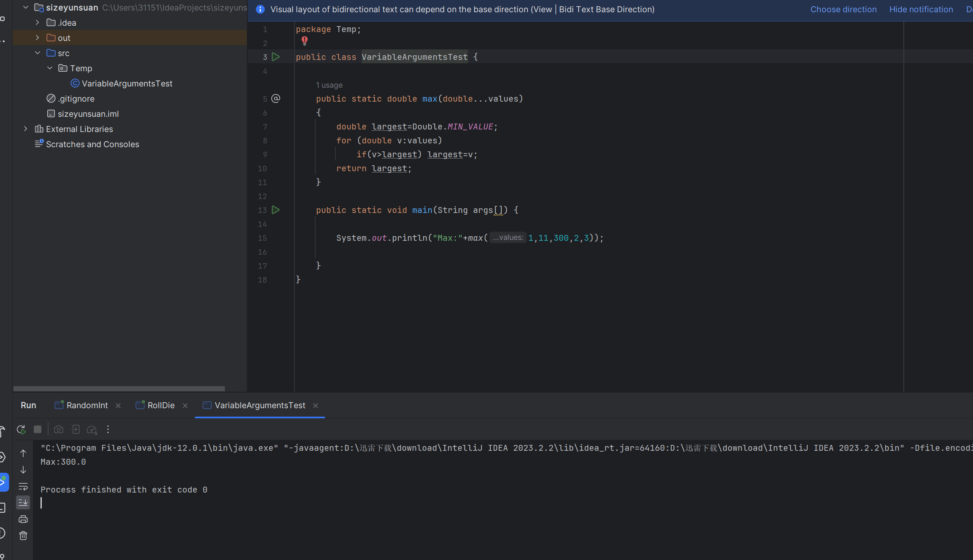Open the more options vertical dots menu

pyautogui.click(x=108, y=429)
